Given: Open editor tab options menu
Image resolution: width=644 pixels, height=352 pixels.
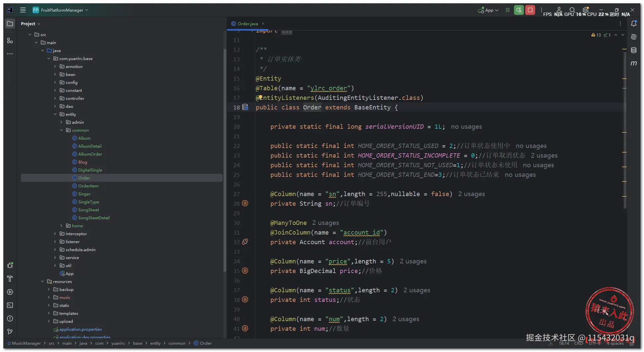Looking at the screenshot, I should (x=620, y=24).
